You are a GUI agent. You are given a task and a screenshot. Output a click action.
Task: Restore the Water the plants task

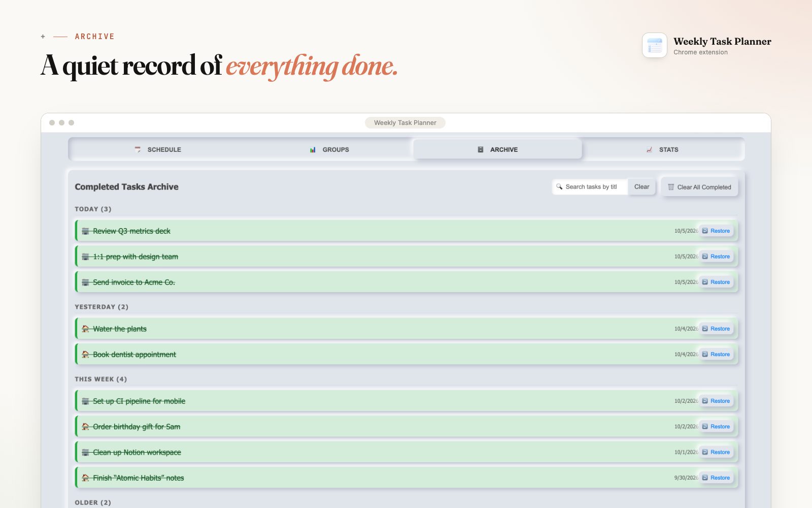pyautogui.click(x=716, y=329)
